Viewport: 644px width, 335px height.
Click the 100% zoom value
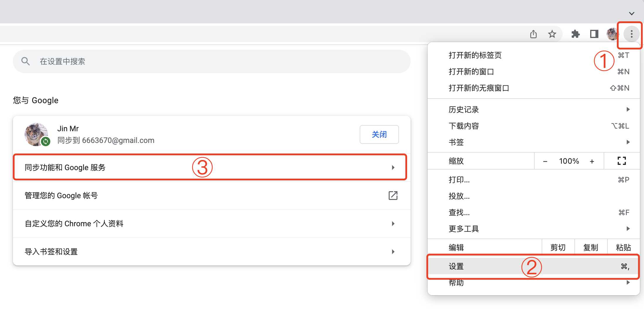[x=569, y=161]
